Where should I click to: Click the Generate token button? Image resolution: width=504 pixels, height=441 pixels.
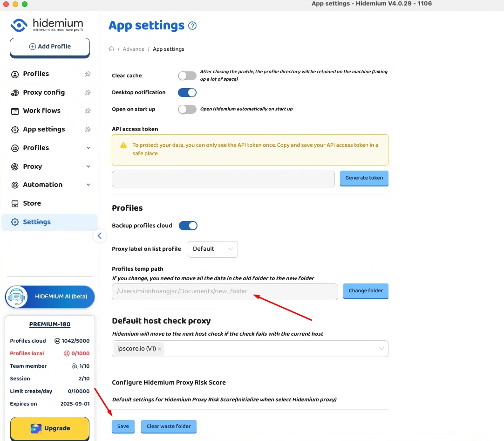click(364, 178)
